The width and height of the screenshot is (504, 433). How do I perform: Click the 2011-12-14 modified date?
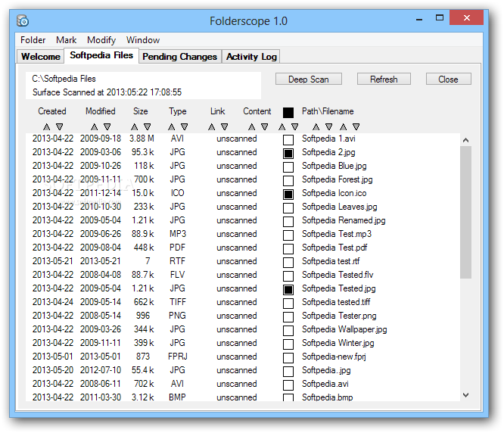click(x=101, y=193)
